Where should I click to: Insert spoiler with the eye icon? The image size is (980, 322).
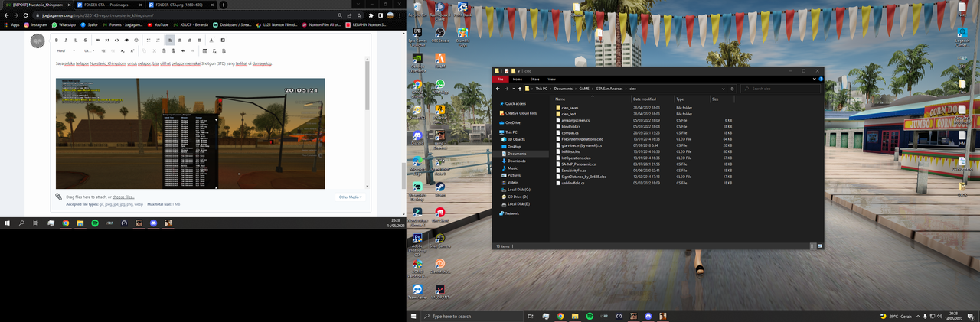click(x=126, y=41)
